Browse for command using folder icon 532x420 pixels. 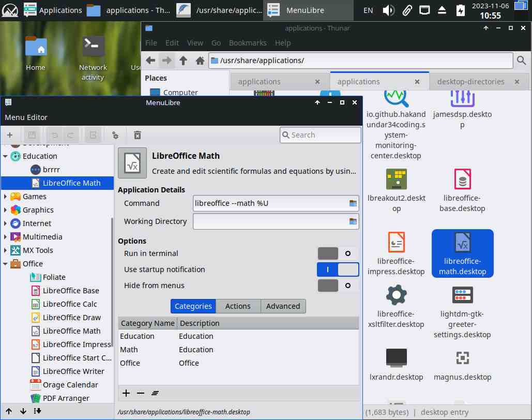[x=353, y=203]
